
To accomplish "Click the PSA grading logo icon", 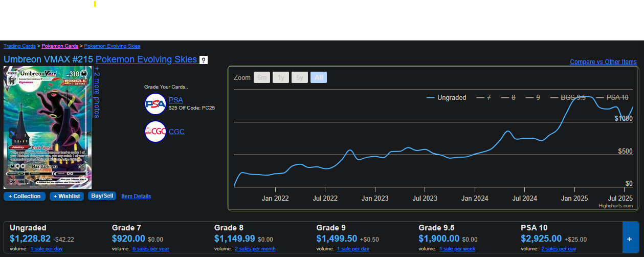I will point(156,104).
